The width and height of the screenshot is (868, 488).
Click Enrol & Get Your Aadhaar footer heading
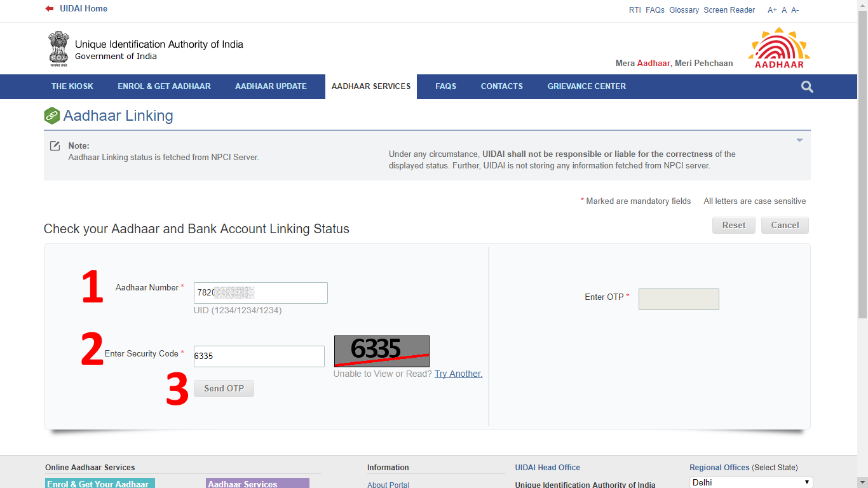pyautogui.click(x=100, y=484)
